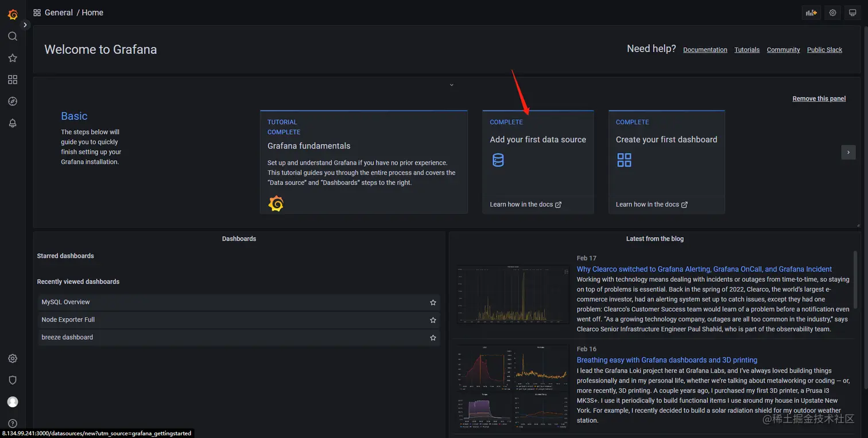
Task: Click the dashboards grid icon beside General breadcrumb
Action: click(x=37, y=13)
